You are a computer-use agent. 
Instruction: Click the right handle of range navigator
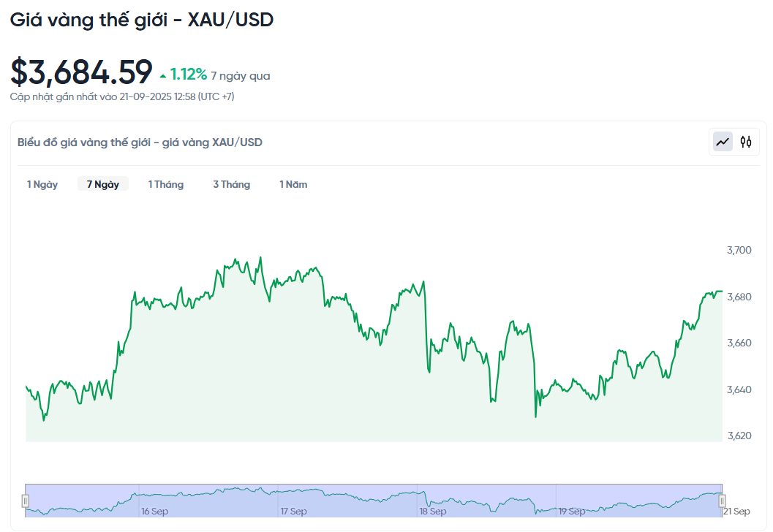tap(723, 501)
